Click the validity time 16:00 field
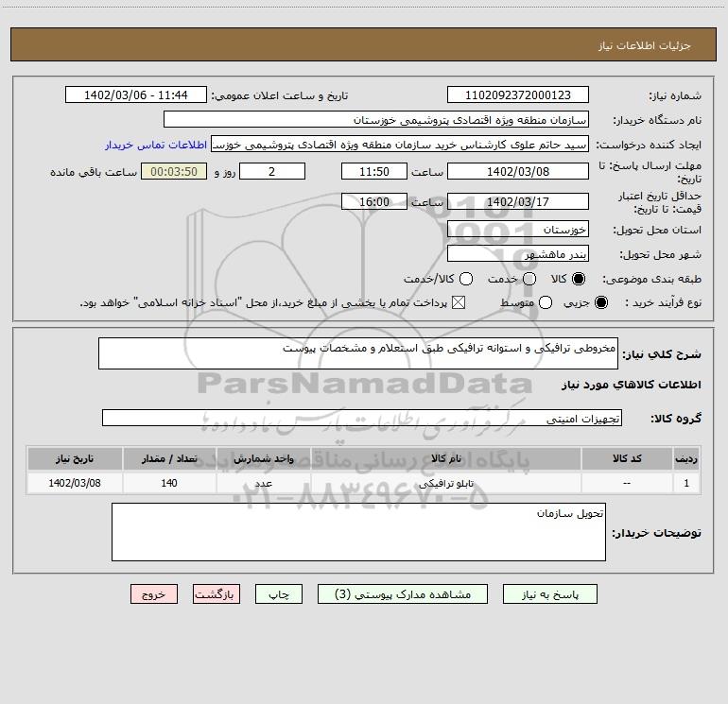 374,201
